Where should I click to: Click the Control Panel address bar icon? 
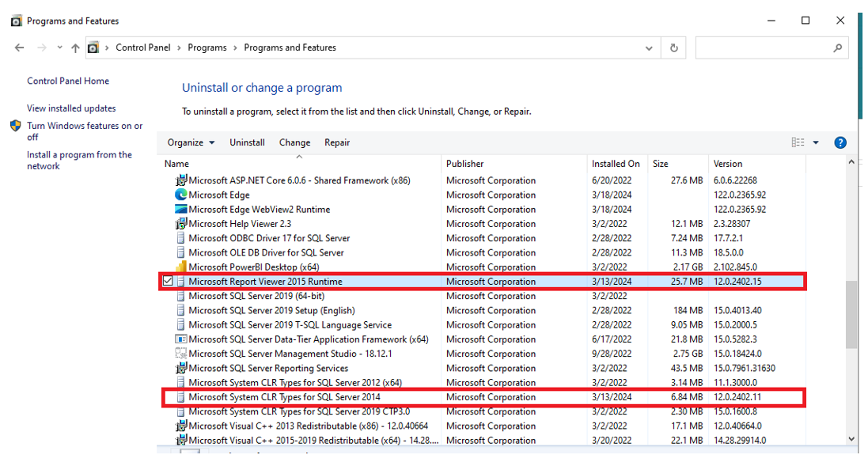click(x=93, y=47)
